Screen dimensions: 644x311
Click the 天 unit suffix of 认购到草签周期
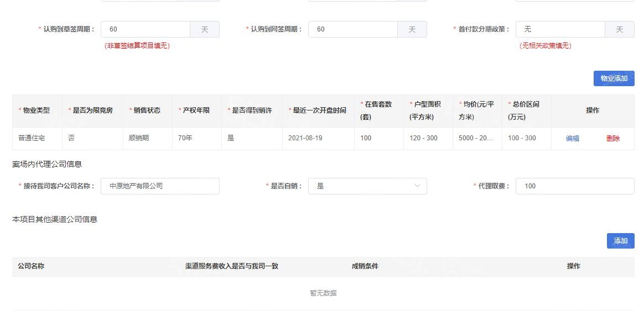(205, 29)
